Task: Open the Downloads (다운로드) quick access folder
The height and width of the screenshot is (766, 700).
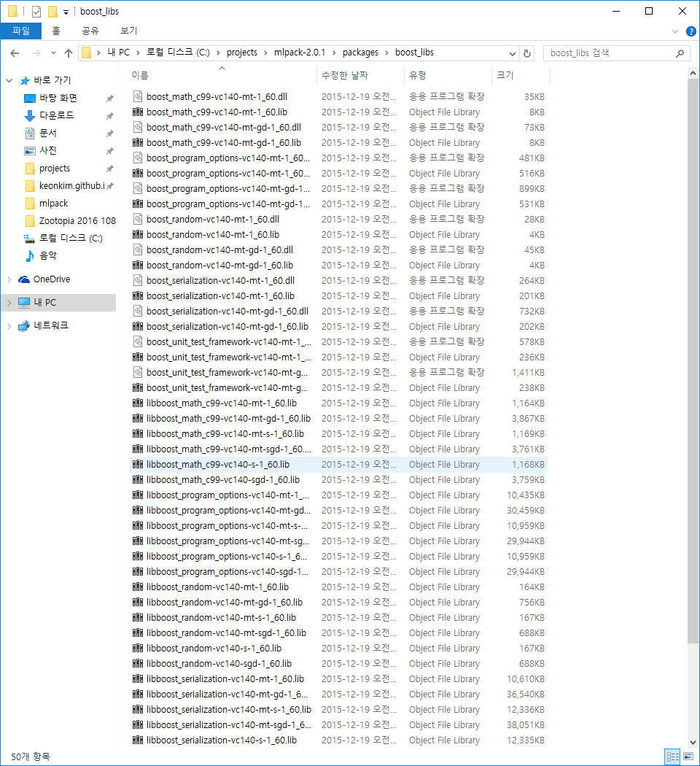Action: (56, 115)
